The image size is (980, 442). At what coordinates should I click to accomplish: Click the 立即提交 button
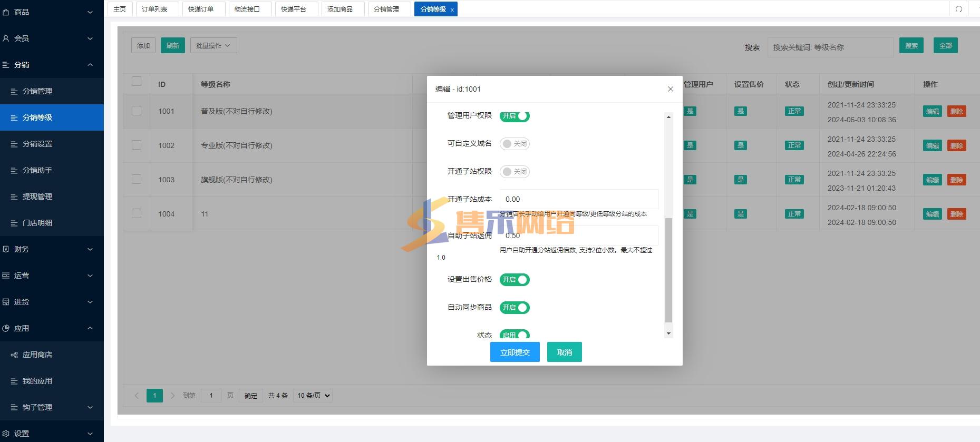515,352
